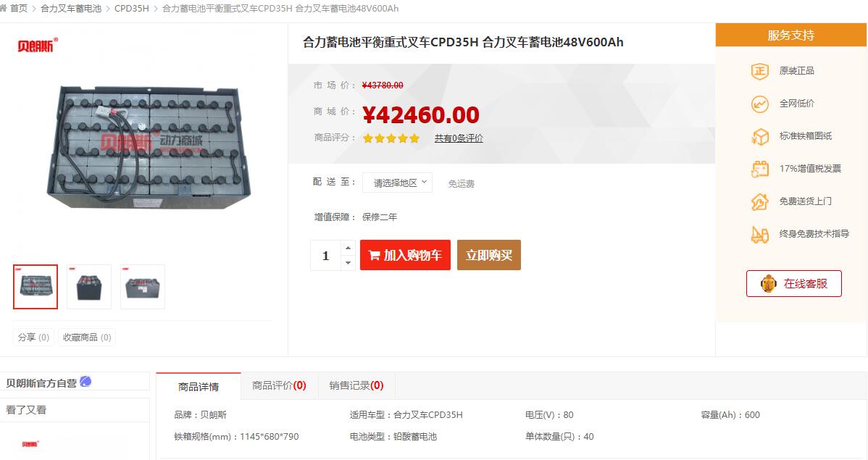Click the 标准铁箱图纸 box icon
The width and height of the screenshot is (868, 460).
[x=759, y=136]
